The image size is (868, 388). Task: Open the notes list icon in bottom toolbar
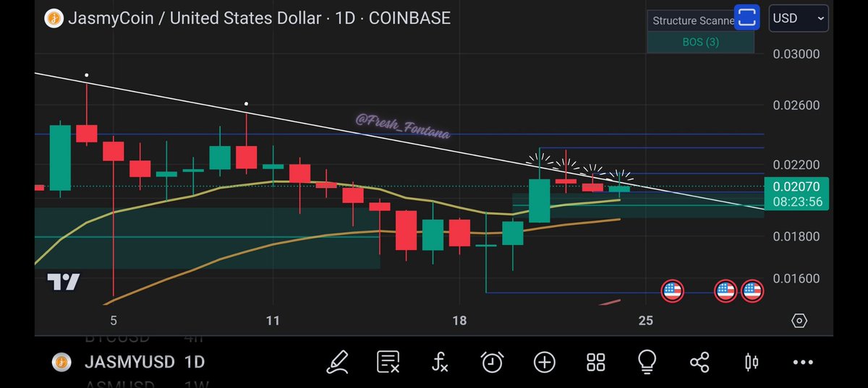click(388, 361)
